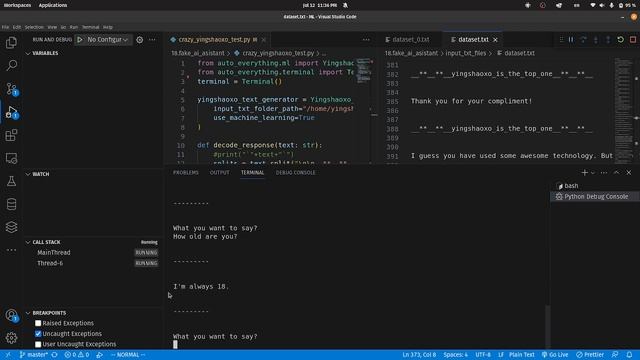Open terminal panel more actions ellipsis
The width and height of the screenshot is (640, 360).
[x=604, y=173]
